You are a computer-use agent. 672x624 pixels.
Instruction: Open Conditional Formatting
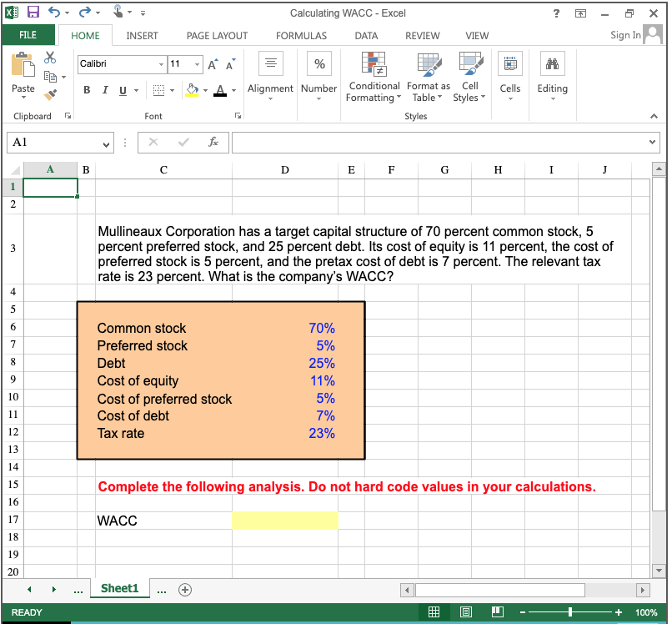click(374, 78)
